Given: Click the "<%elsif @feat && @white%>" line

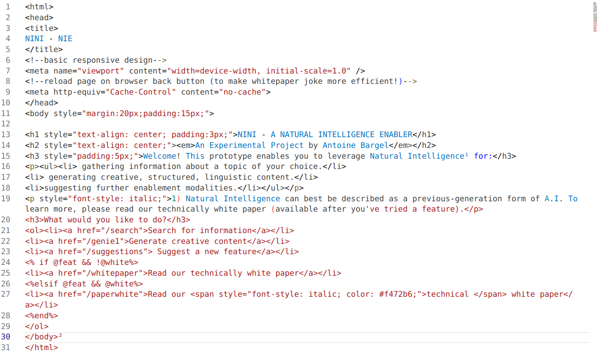Looking at the screenshot, I should [x=84, y=284].
